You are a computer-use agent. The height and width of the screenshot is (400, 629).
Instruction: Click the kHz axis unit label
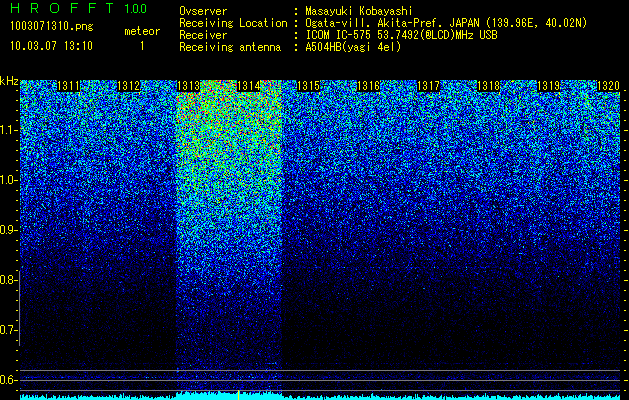pyautogui.click(x=9, y=81)
